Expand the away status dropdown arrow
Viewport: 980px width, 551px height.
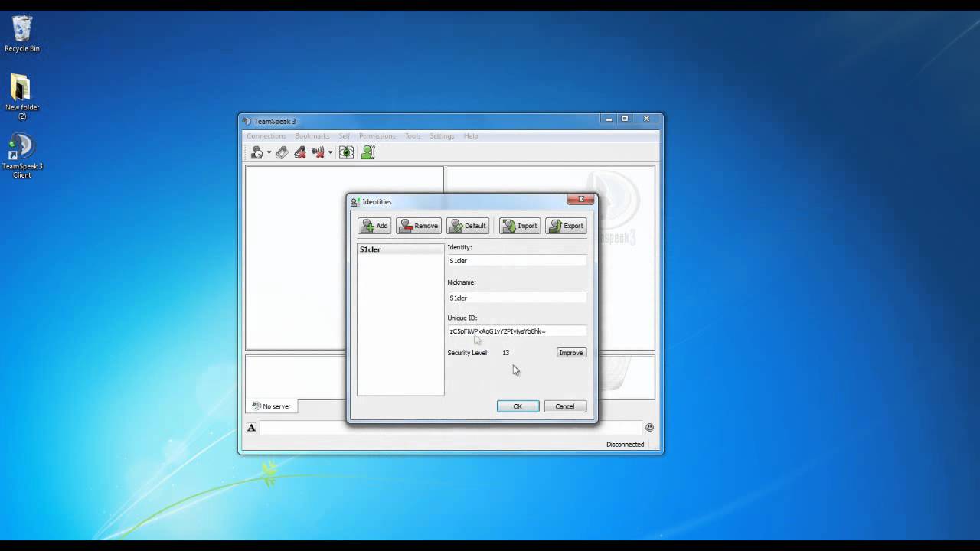[x=269, y=153]
